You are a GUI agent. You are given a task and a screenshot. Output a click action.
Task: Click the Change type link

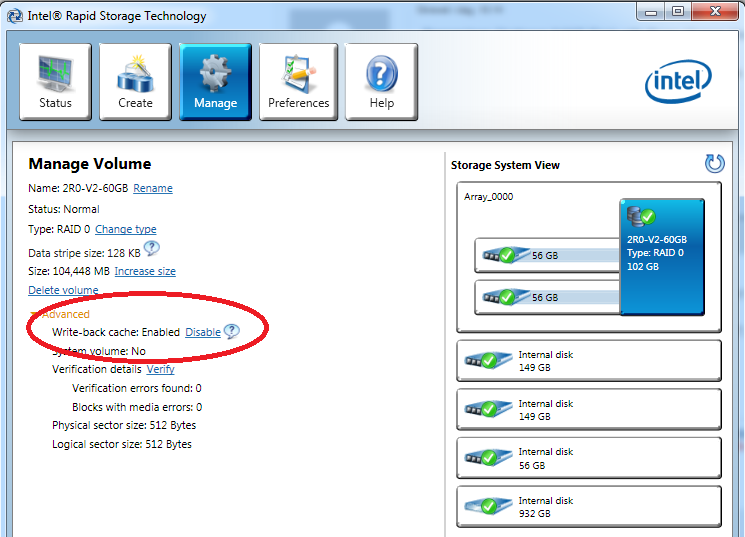(x=126, y=229)
